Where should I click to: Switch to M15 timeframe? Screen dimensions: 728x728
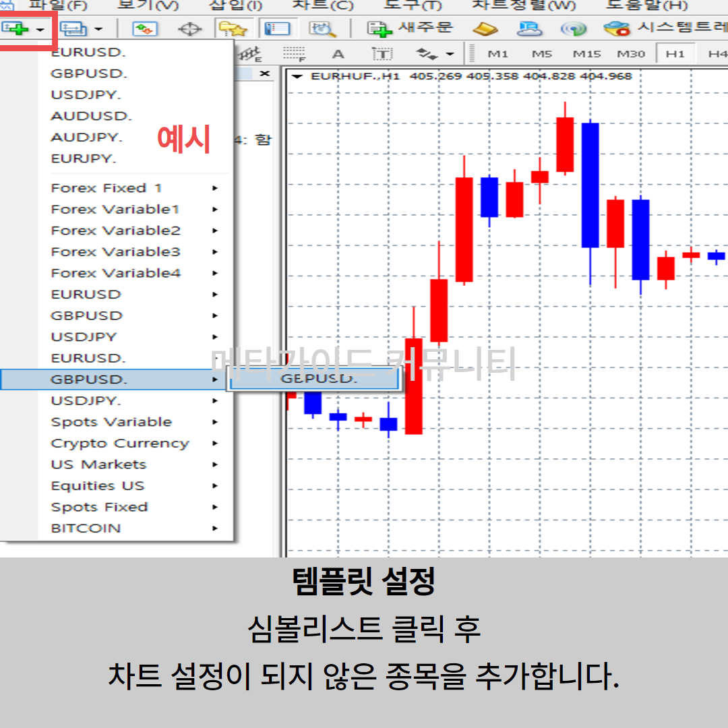(x=586, y=54)
